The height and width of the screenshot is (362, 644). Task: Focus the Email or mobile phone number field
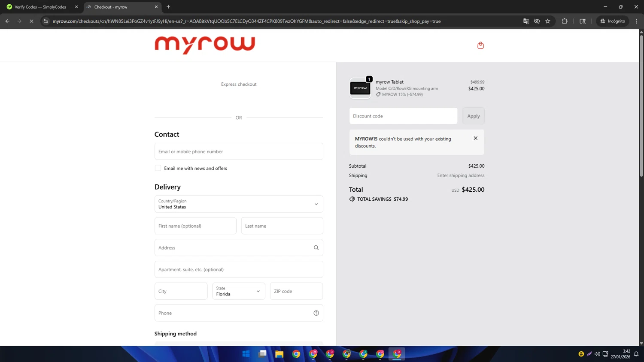coord(239,151)
